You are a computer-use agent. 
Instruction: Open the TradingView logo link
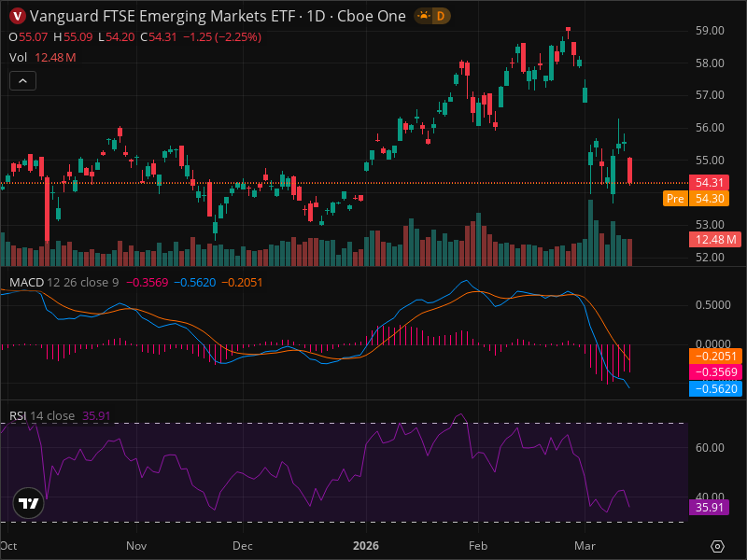(29, 503)
